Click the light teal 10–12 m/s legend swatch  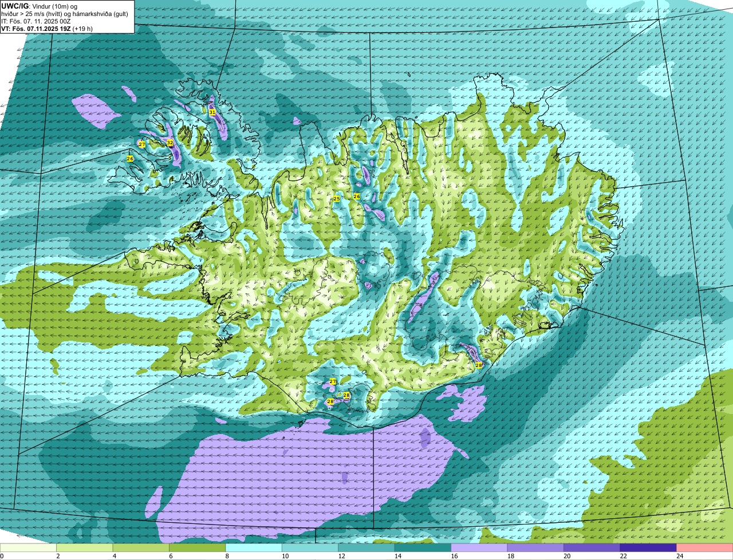310,548
